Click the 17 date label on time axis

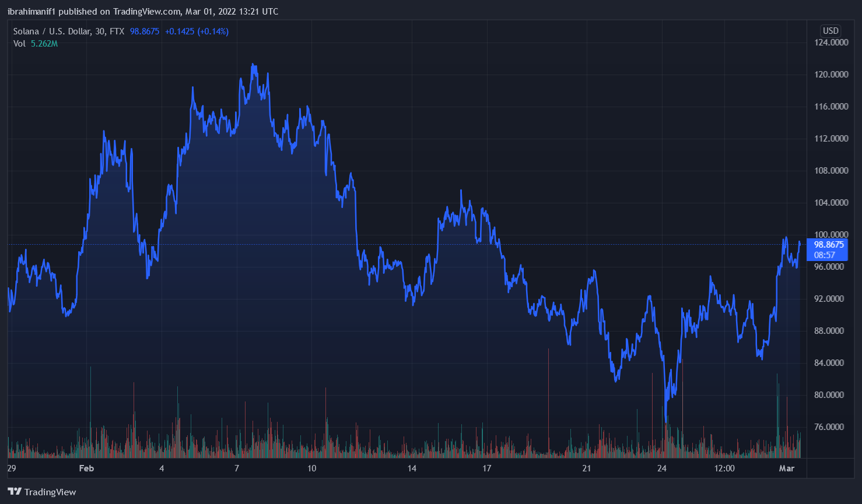pyautogui.click(x=486, y=468)
